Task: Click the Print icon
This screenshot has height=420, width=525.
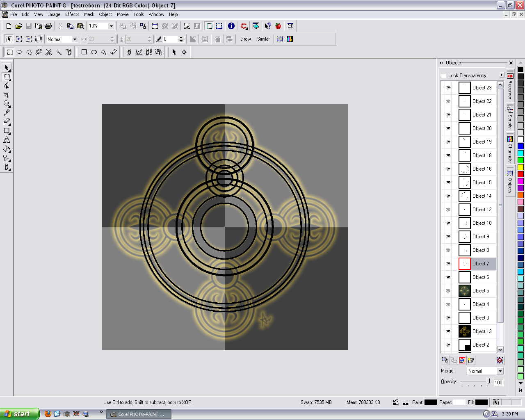Action: pos(48,26)
